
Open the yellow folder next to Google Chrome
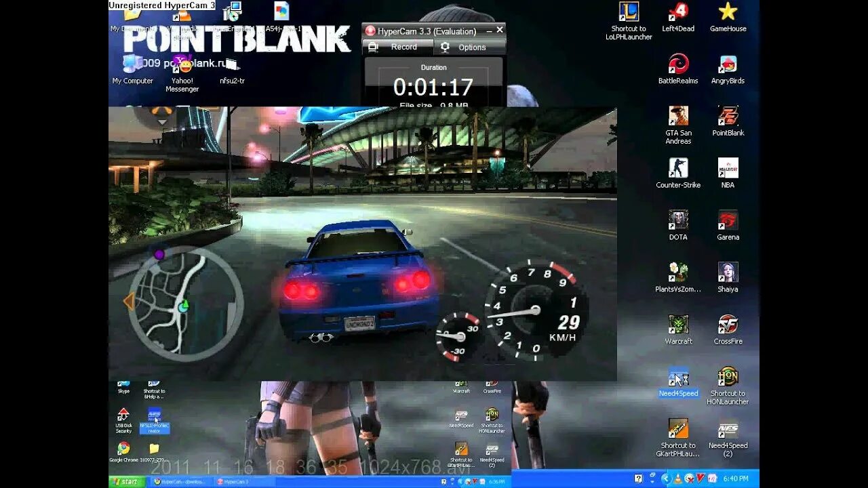(154, 449)
